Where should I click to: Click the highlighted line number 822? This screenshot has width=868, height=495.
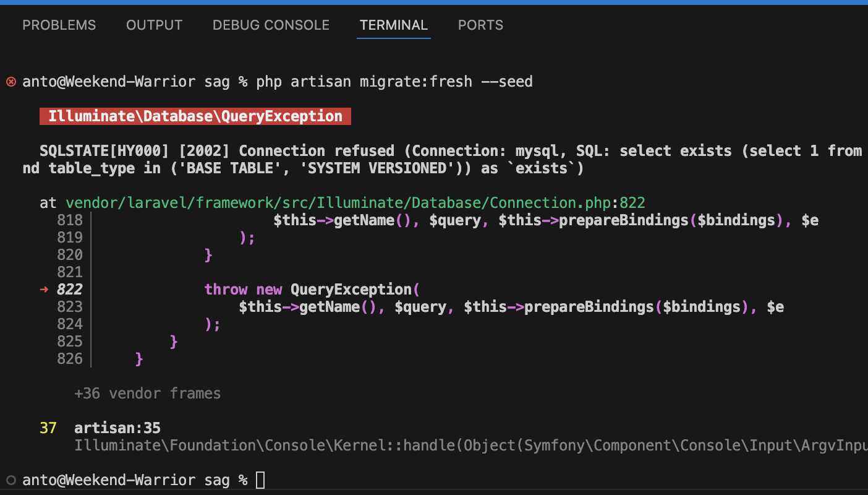pos(70,290)
